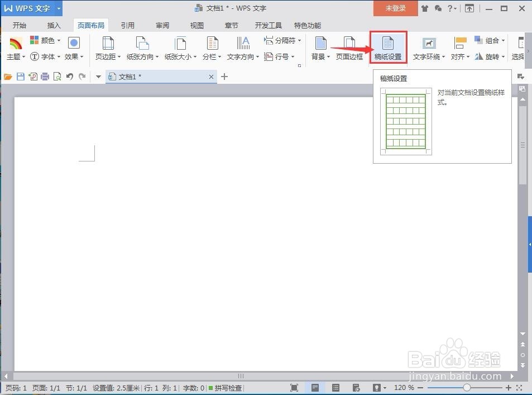Open the 主题 theme gallery
Image resolution: width=532 pixels, height=395 pixels.
coord(16,49)
